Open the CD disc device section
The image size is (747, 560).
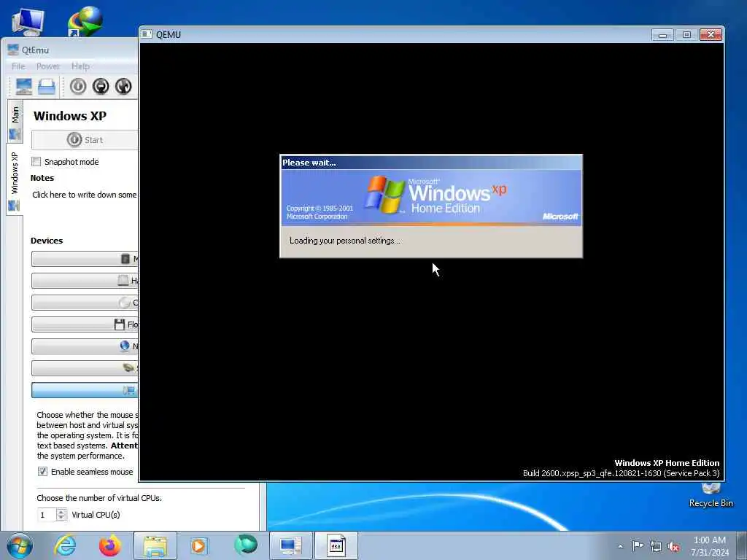pos(85,303)
